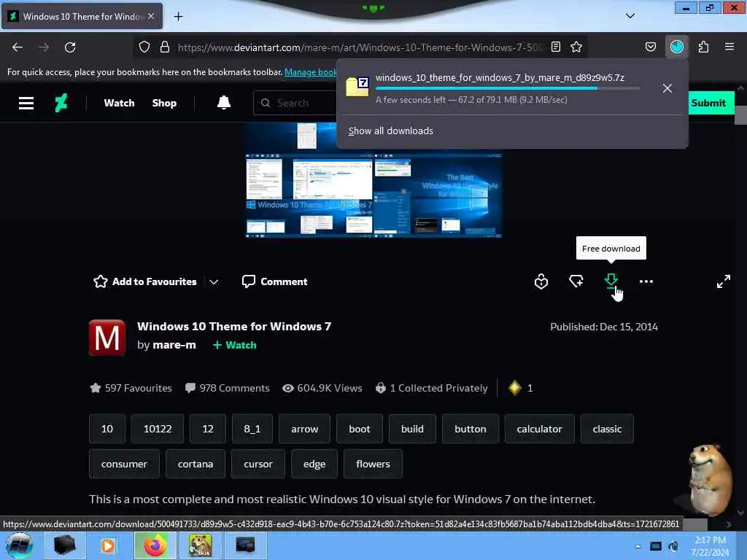The image size is (747, 560).
Task: Open a new browser tab
Action: click(x=178, y=17)
